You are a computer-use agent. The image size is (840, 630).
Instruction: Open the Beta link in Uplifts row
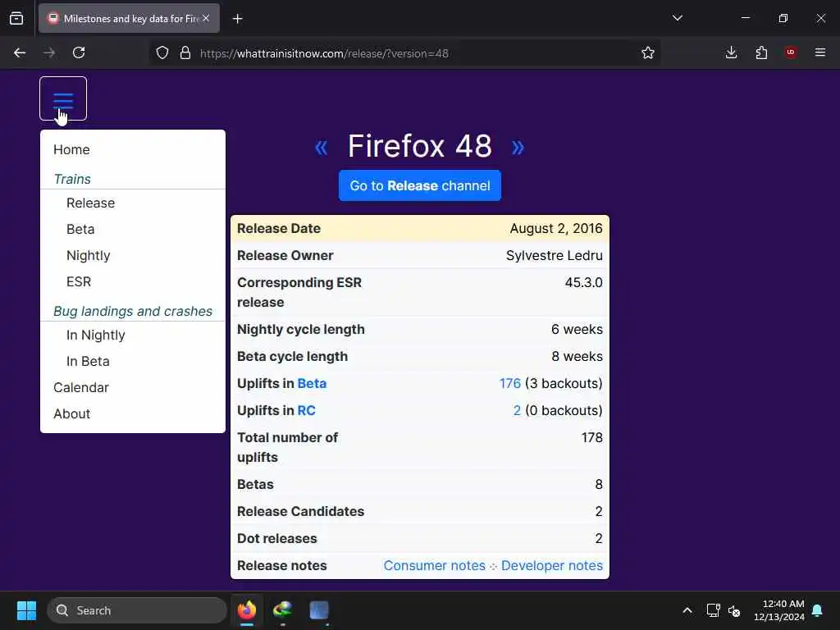click(312, 384)
